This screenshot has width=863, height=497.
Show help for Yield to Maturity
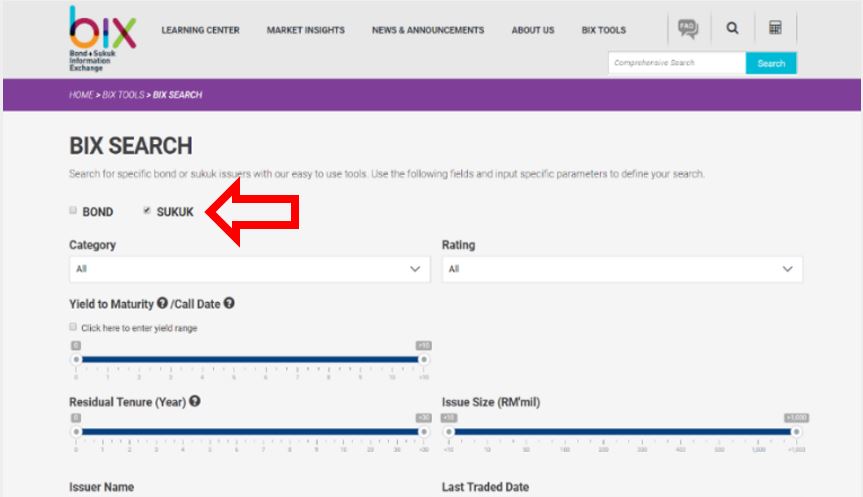162,303
